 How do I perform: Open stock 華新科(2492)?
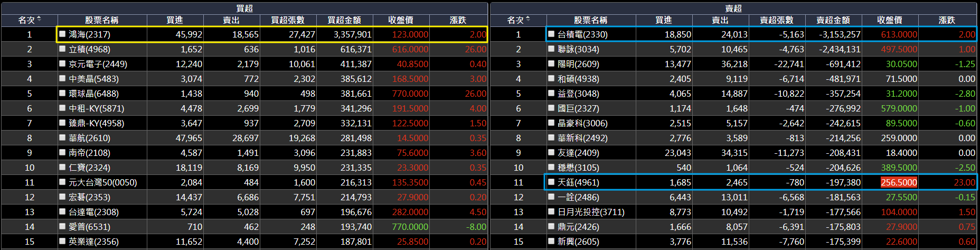(582, 138)
